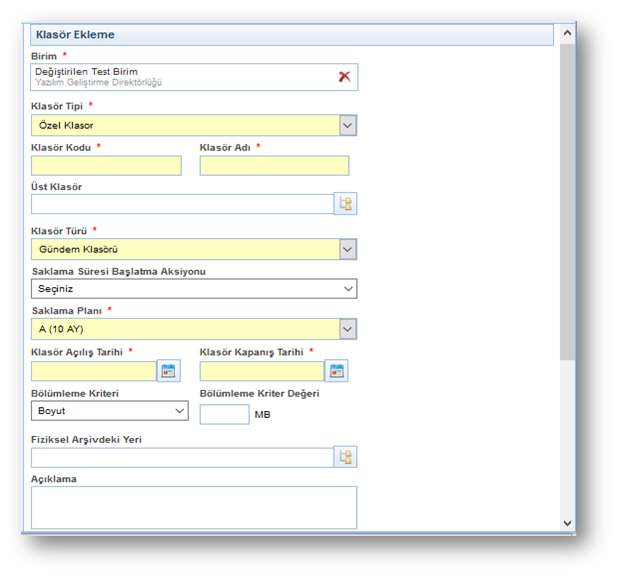Image resolution: width=619 pixels, height=578 pixels.
Task: Click inside the Açıklama text area
Action: 193,507
